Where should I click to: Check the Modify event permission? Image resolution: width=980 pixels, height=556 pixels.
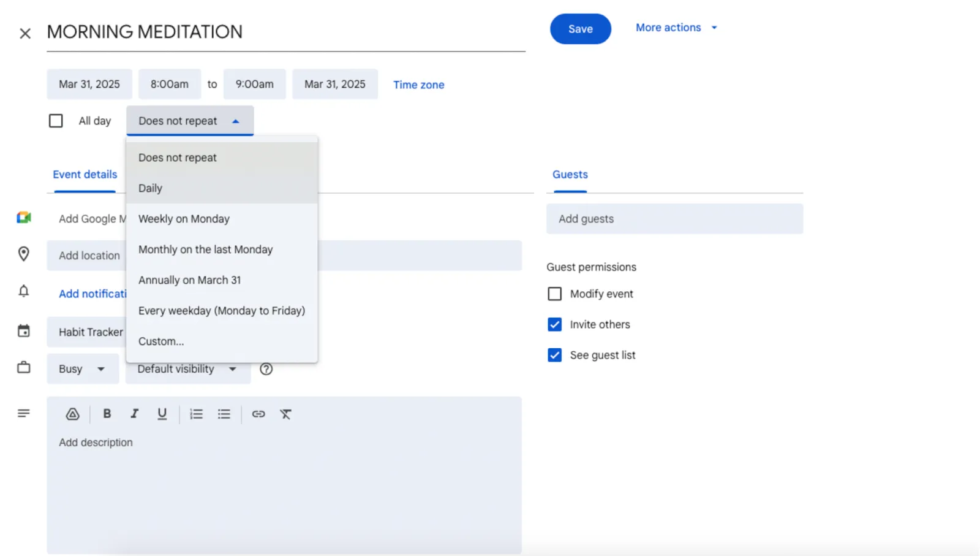554,294
